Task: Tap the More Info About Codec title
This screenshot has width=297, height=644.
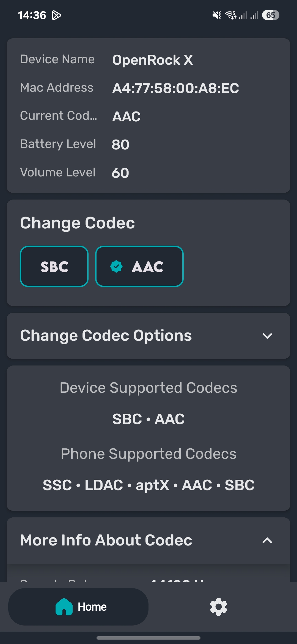Action: [x=106, y=540]
